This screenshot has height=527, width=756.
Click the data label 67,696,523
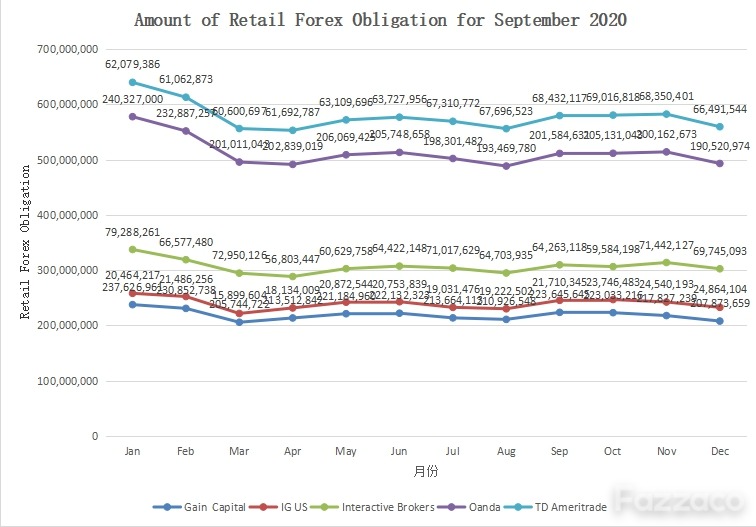(x=506, y=112)
